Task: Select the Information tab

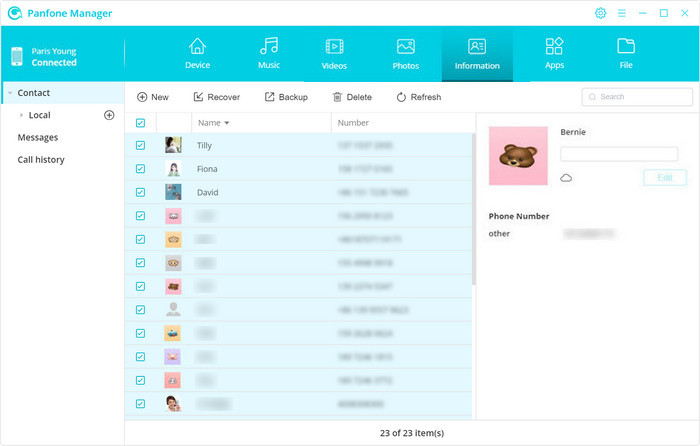Action: tap(477, 54)
